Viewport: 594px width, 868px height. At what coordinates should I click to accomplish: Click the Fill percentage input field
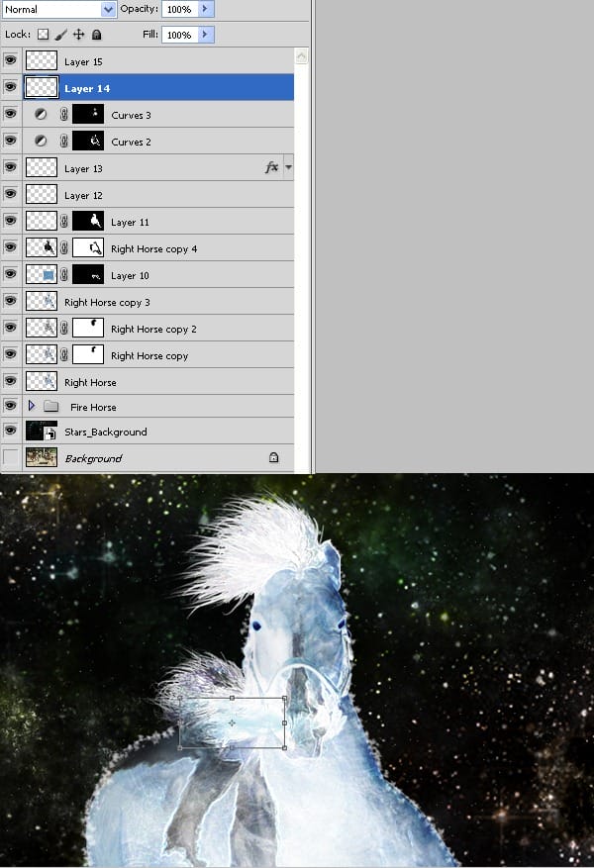[x=179, y=35]
